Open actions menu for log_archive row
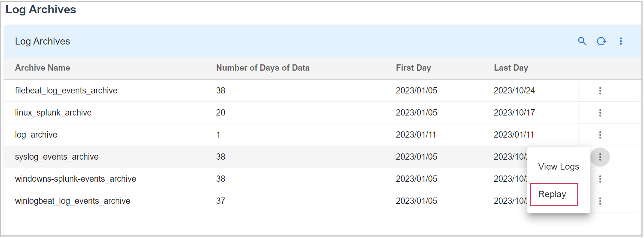Screen dimensions: 644x238 (x=600, y=135)
